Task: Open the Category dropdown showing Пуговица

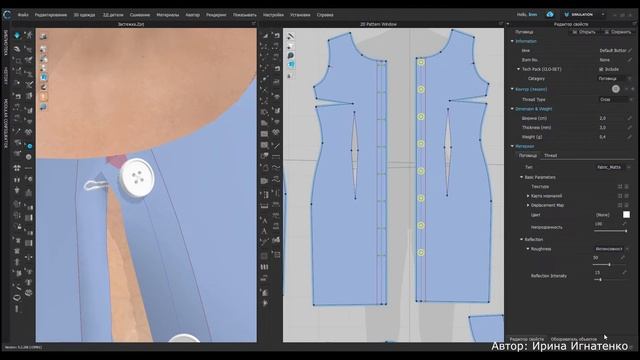Action: (x=615, y=78)
